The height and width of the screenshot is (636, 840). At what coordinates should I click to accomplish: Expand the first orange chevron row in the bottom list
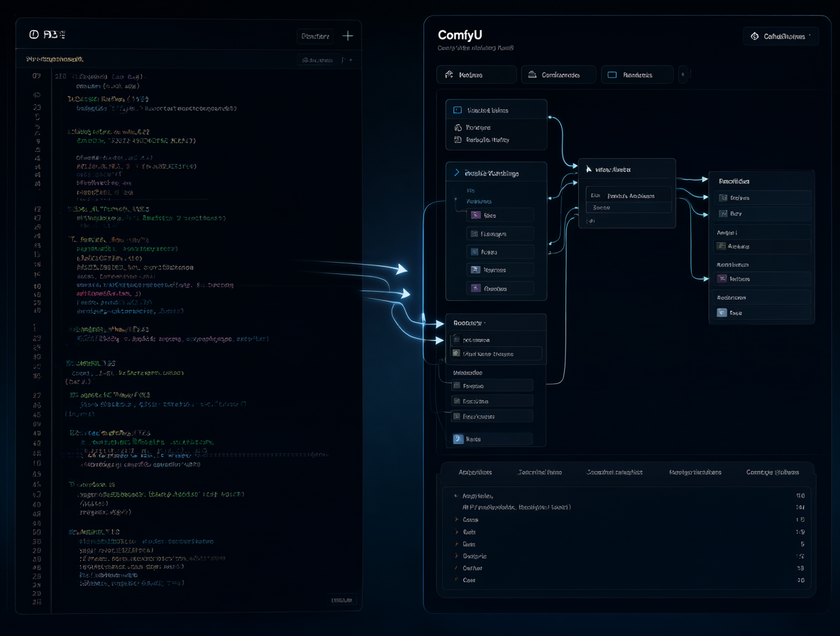[x=456, y=520]
